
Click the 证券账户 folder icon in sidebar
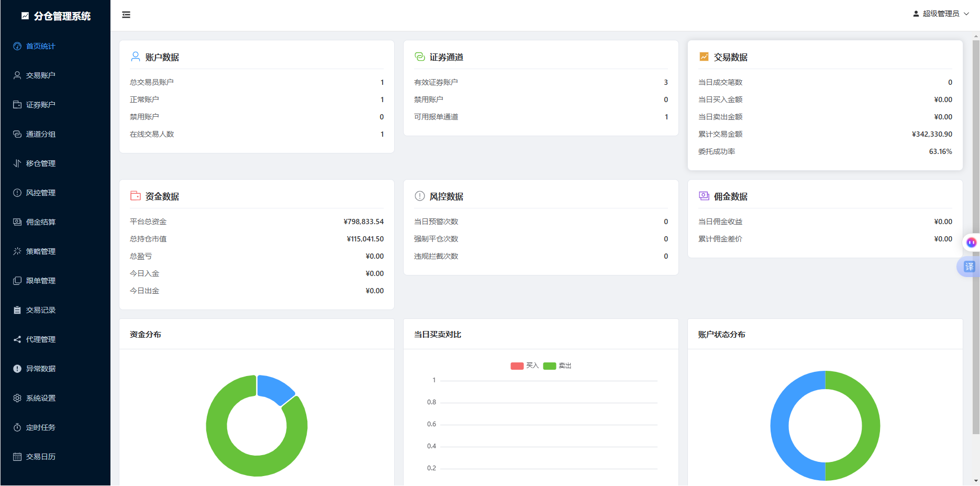tap(17, 105)
